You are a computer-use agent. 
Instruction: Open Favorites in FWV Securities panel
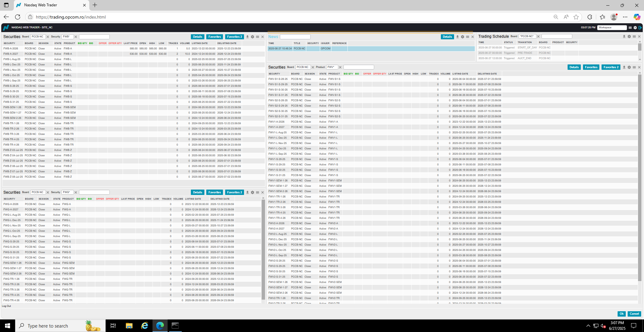coord(591,67)
